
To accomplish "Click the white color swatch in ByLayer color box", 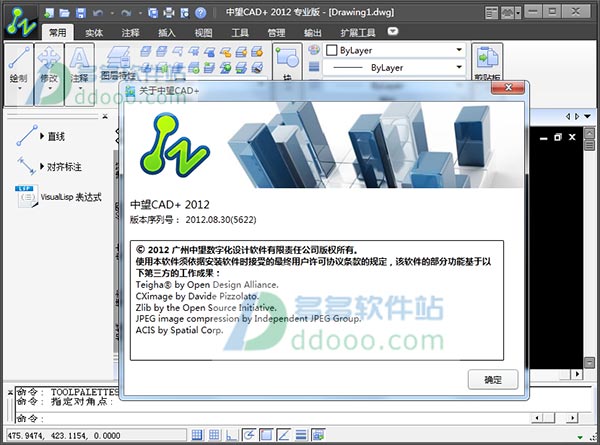I will tap(331, 50).
